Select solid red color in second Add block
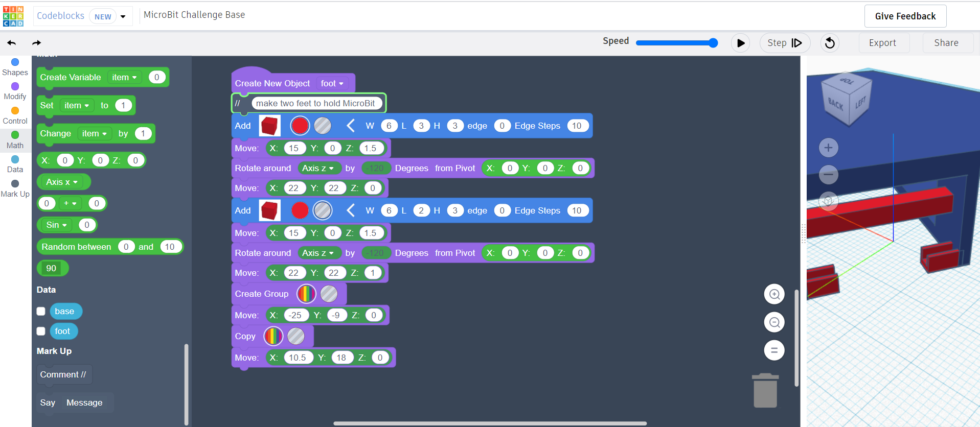The height and width of the screenshot is (427, 980). tap(300, 210)
